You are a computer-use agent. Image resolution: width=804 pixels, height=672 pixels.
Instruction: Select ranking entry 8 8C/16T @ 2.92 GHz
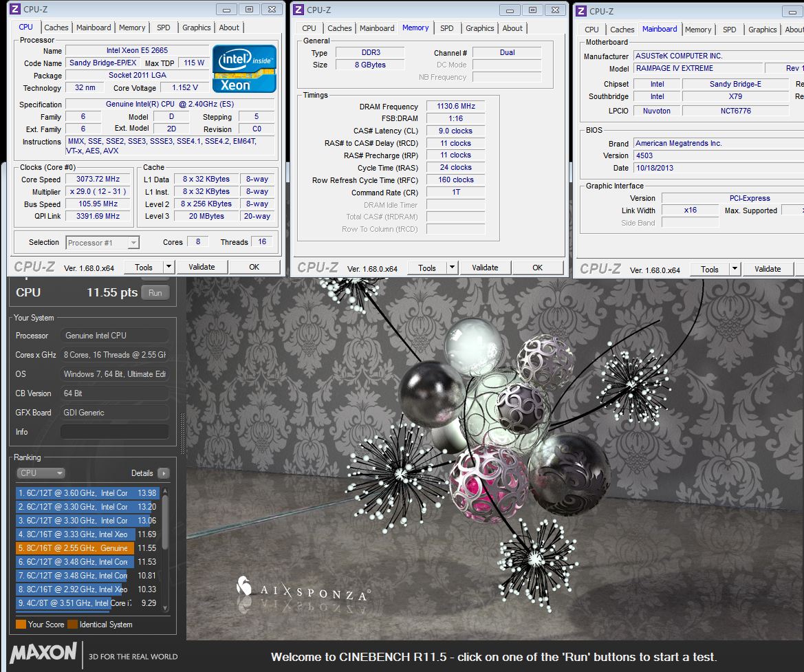87,589
